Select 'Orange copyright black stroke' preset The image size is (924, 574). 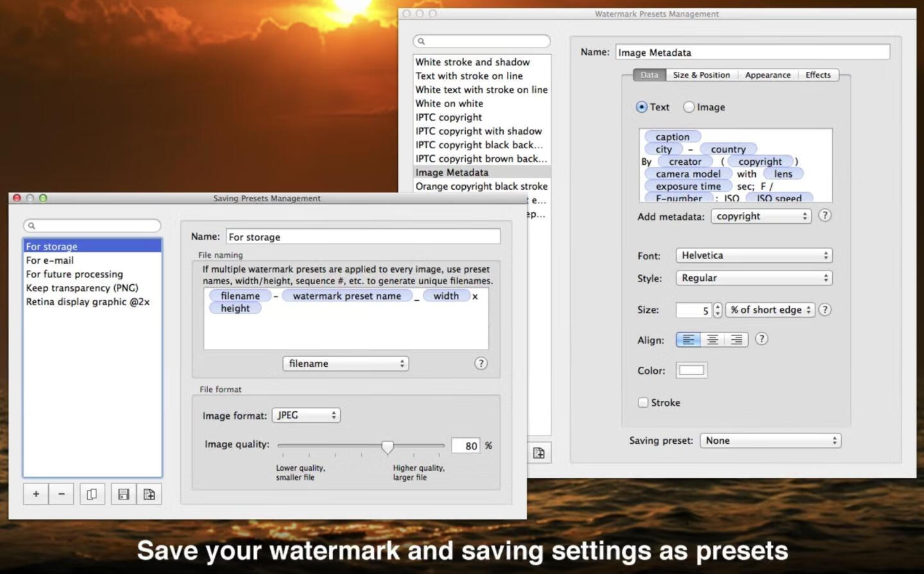482,186
